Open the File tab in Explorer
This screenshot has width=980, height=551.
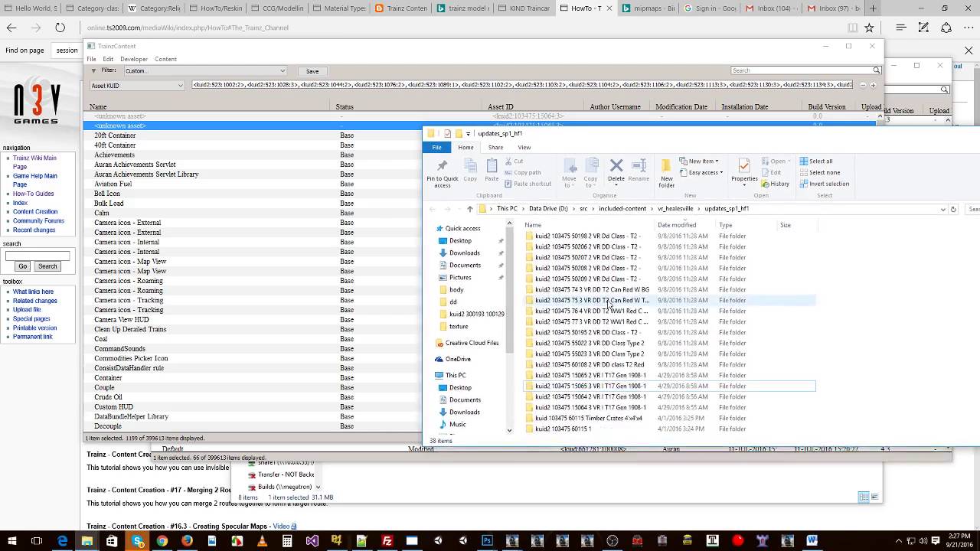(x=436, y=147)
